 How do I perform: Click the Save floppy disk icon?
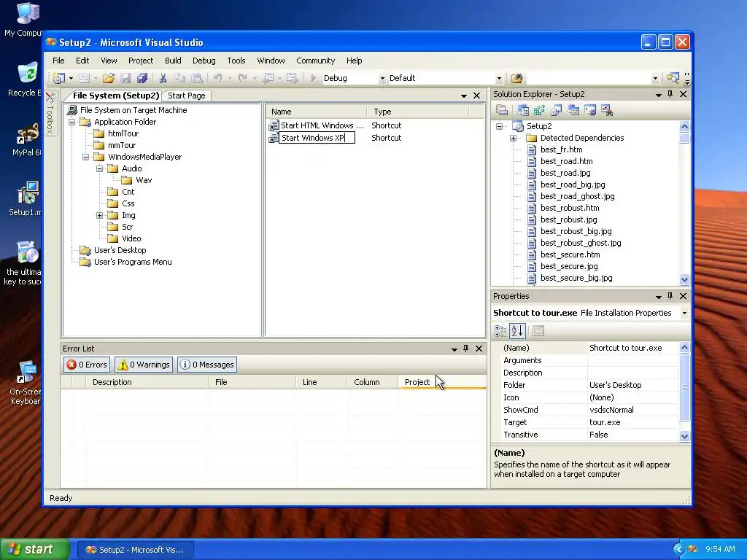point(125,78)
